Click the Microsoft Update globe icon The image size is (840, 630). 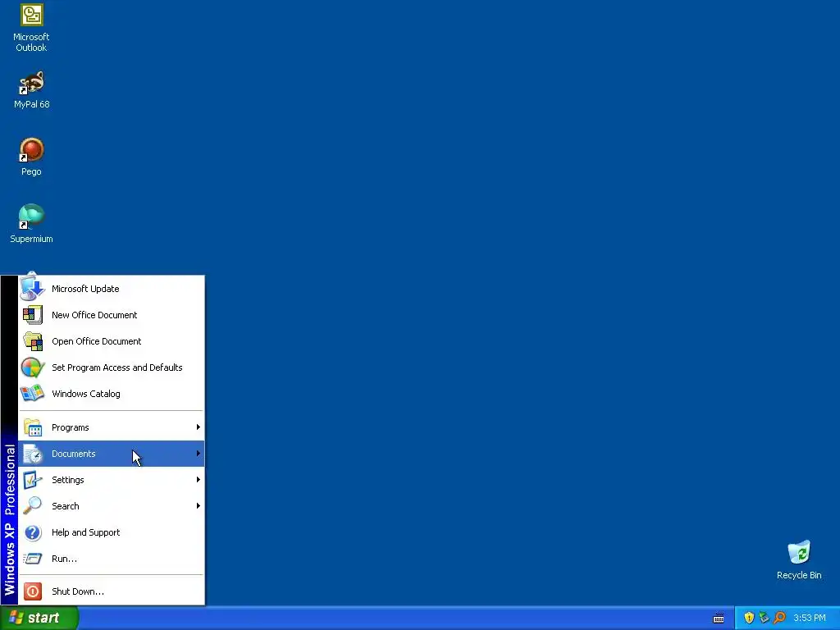33,288
